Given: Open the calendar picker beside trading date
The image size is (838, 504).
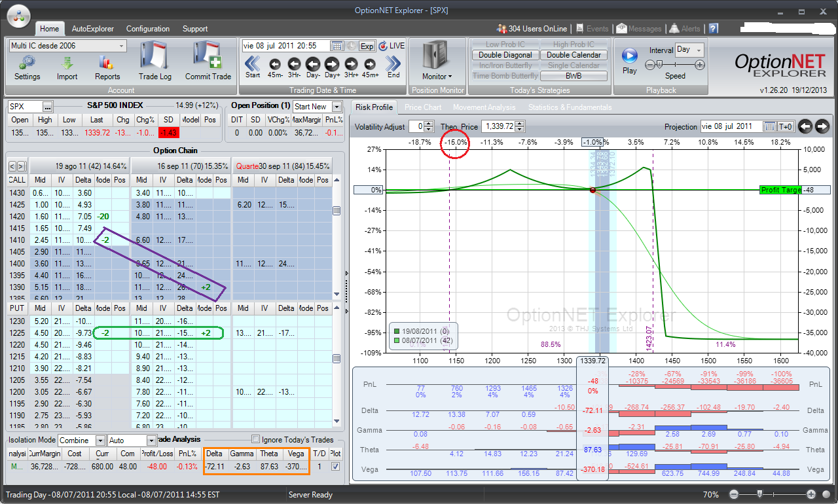Looking at the screenshot, I should 337,46.
